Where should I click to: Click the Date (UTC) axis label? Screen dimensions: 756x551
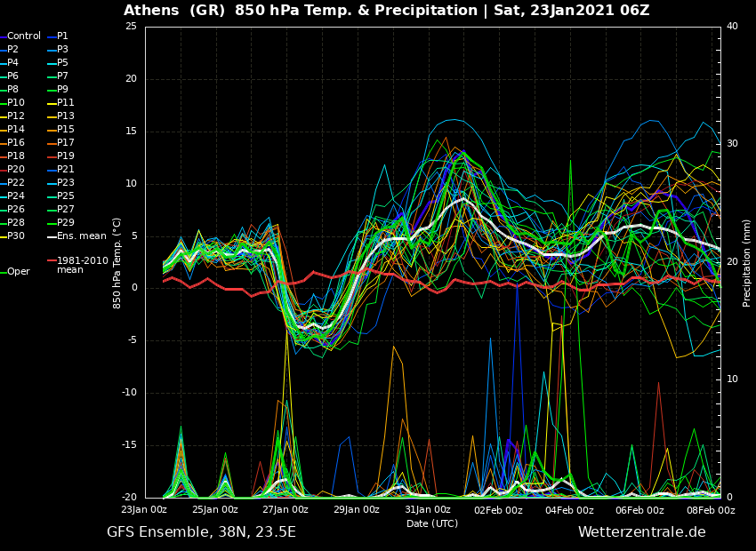tap(432, 524)
